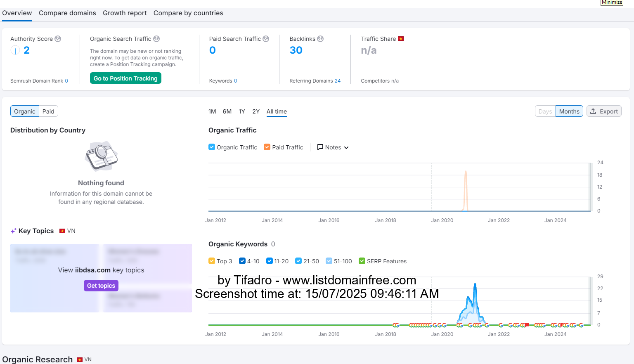This screenshot has height=364, width=634.
Task: Click the Get topics button
Action: [x=101, y=286]
